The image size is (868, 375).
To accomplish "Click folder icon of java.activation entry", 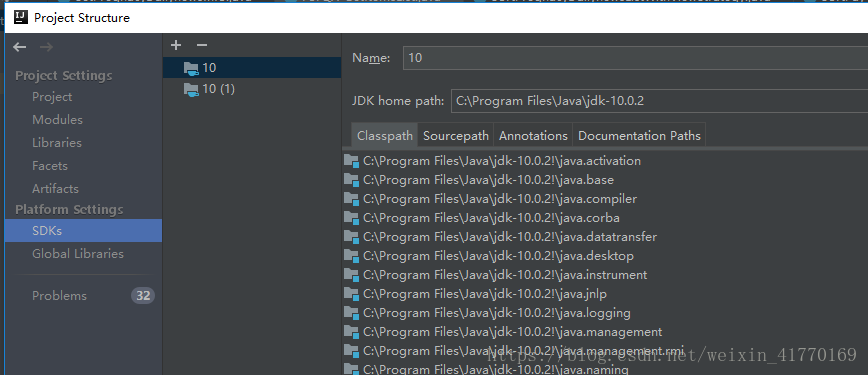I will pyautogui.click(x=351, y=161).
